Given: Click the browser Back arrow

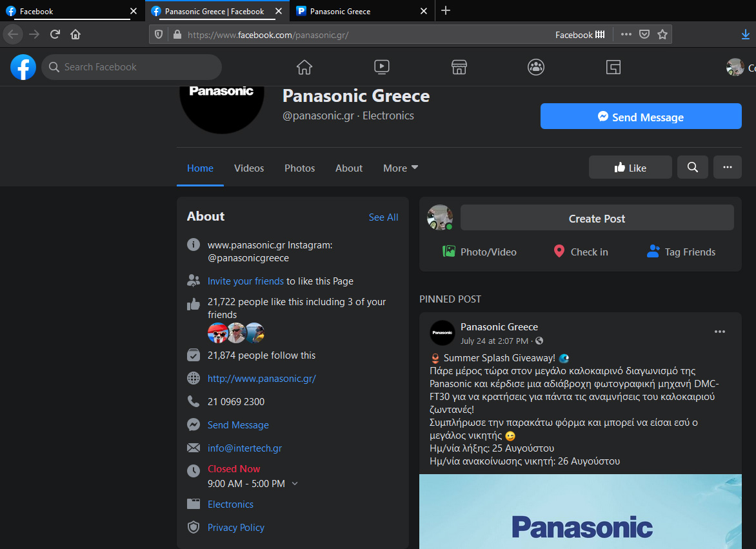Looking at the screenshot, I should coord(13,34).
